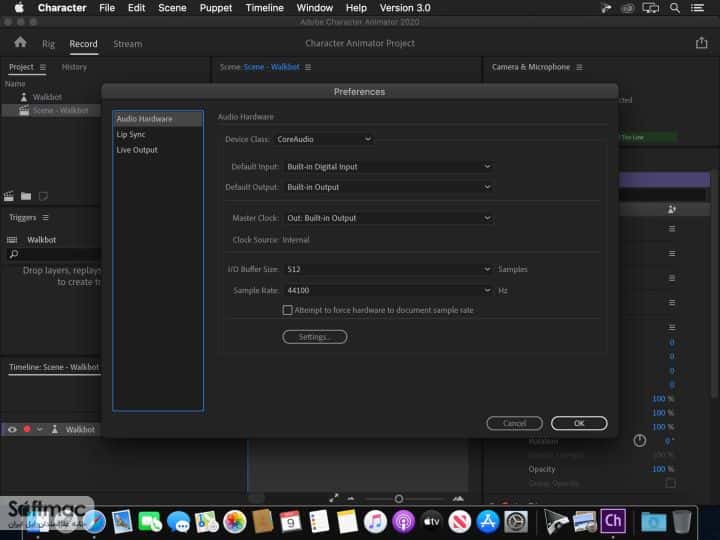
Task: Open the File menu
Action: click(x=107, y=8)
